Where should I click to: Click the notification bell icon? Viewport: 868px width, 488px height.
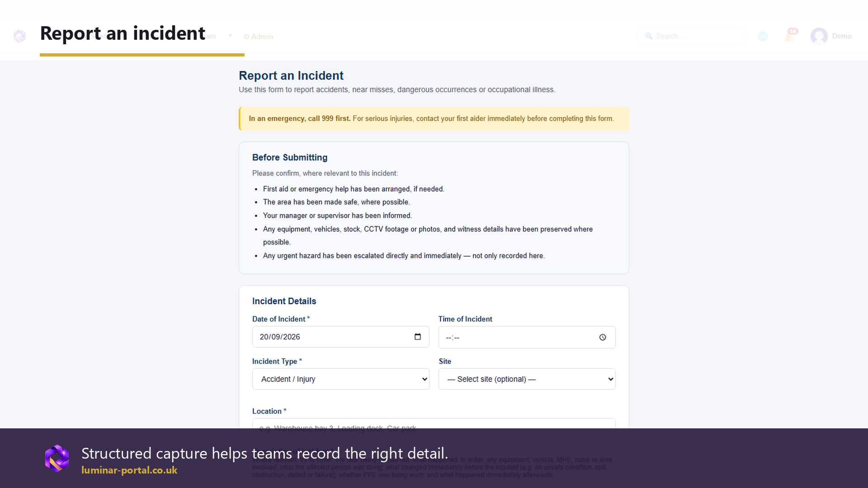(790, 36)
